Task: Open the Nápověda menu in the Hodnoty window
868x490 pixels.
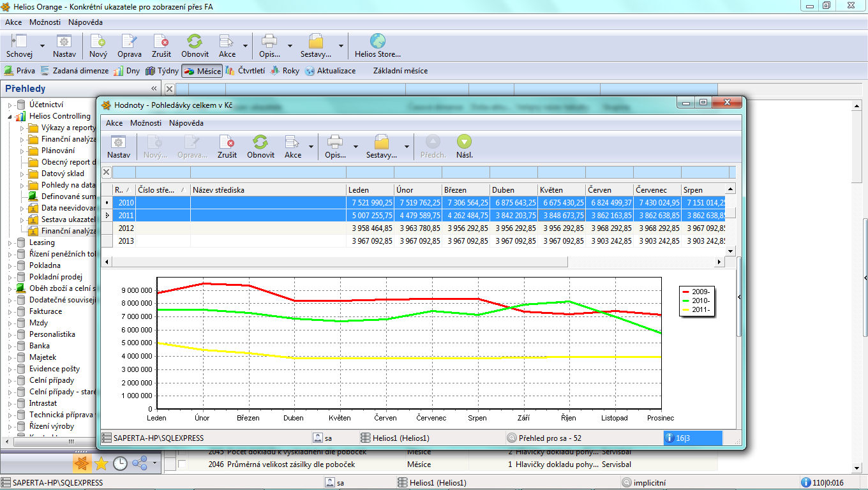Action: point(186,123)
